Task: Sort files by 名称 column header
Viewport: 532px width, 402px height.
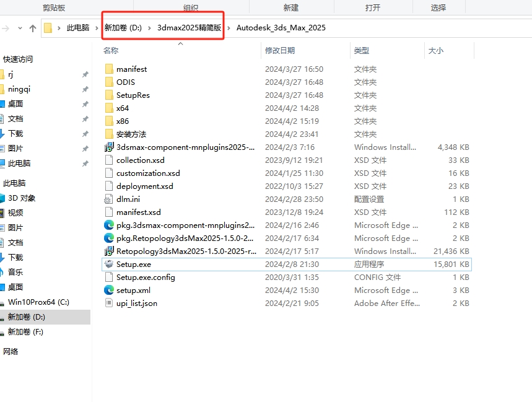Action: (111, 50)
